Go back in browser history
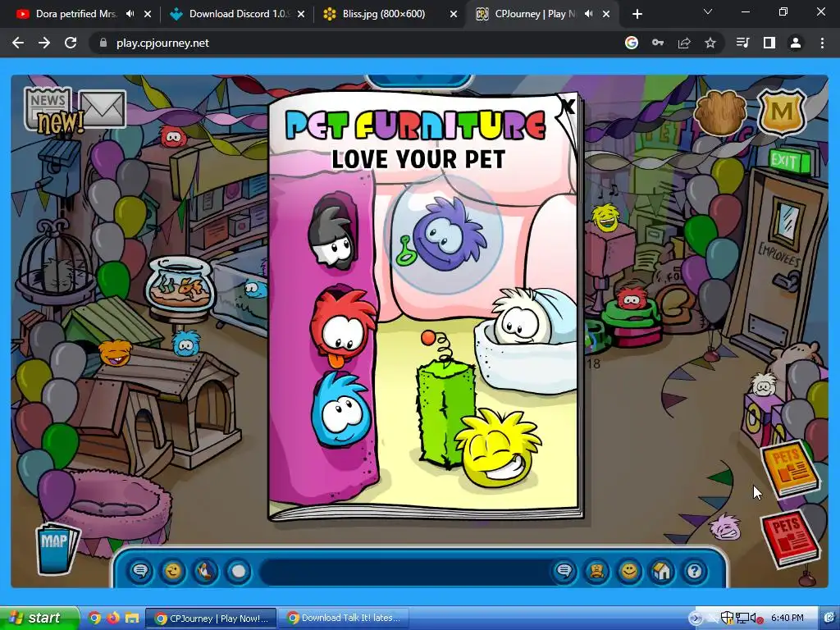This screenshot has width=840, height=630. 18,43
